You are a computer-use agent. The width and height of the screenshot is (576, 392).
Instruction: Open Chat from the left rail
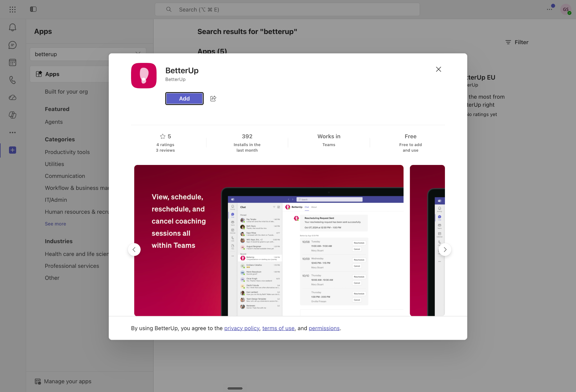[12, 45]
